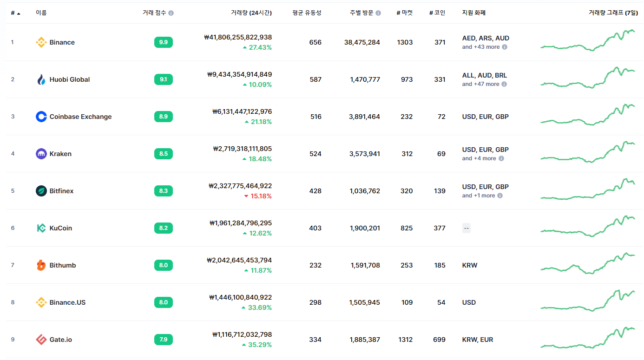The image size is (644, 360).
Task: Sort table by 이름 column header
Action: point(41,13)
